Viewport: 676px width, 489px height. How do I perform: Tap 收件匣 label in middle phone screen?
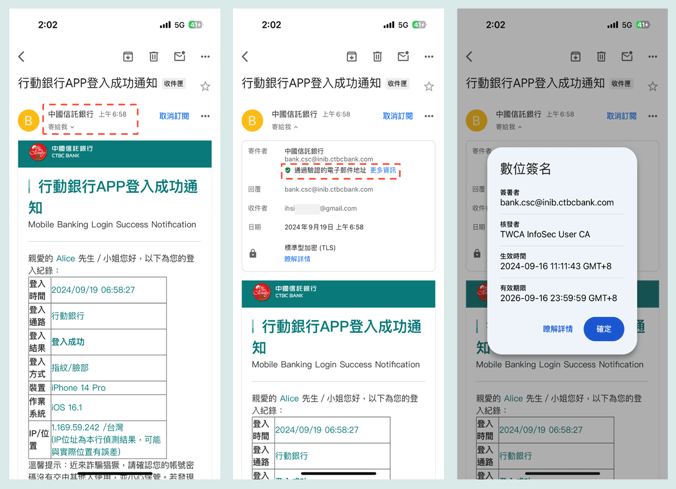pos(397,83)
